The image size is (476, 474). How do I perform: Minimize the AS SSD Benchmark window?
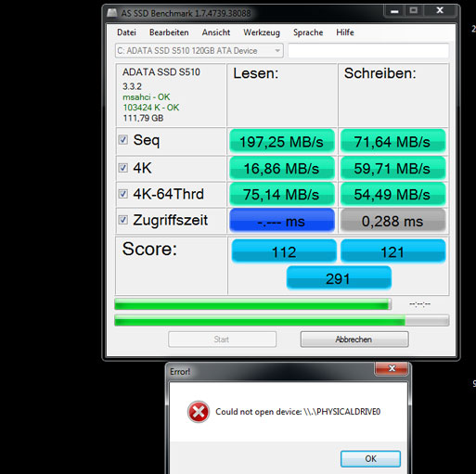click(x=394, y=11)
